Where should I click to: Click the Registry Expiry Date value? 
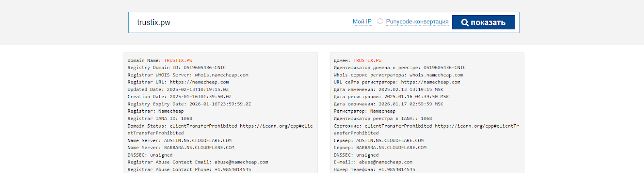pyautogui.click(x=220, y=104)
